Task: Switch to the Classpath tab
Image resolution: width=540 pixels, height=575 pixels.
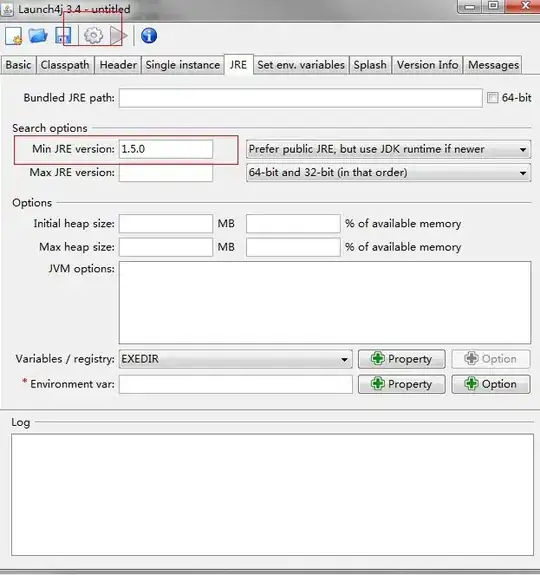Action: click(65, 65)
